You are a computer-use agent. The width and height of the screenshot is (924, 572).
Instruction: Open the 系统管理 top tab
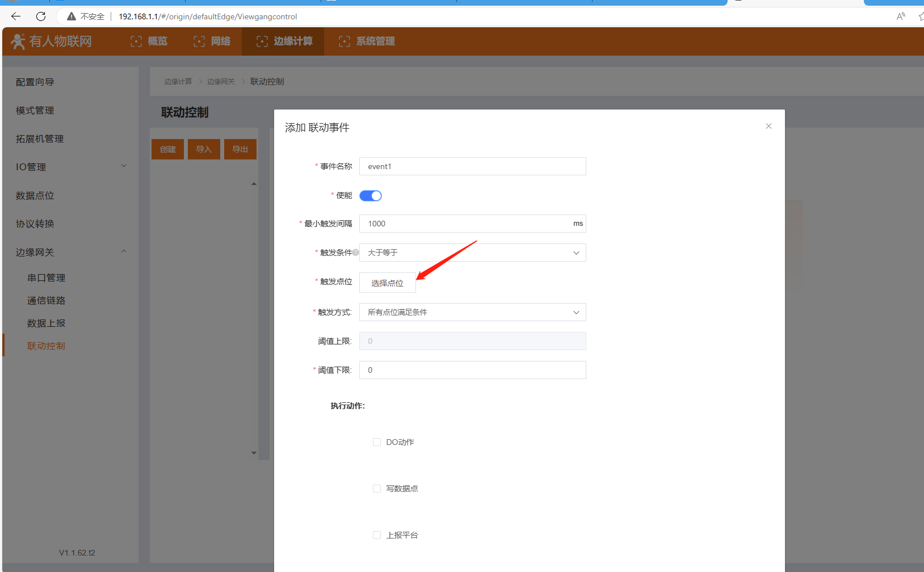pyautogui.click(x=367, y=41)
